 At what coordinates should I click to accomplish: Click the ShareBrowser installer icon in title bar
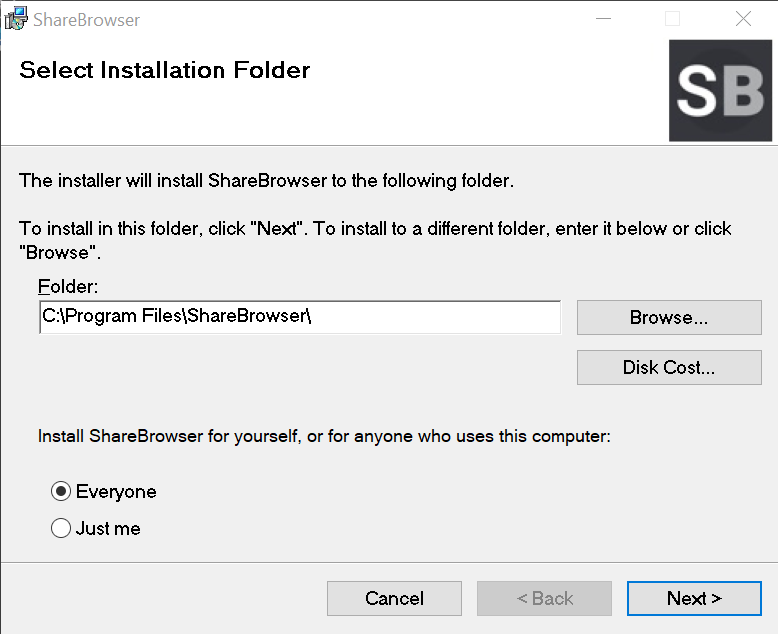click(16, 19)
